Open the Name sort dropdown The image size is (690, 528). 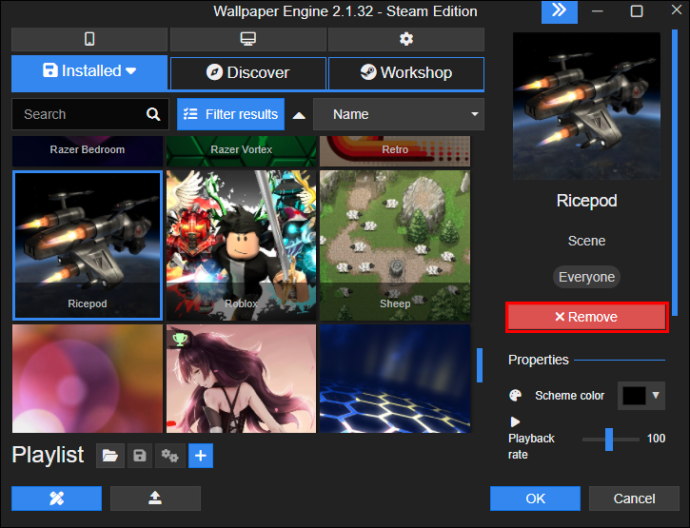pos(399,114)
